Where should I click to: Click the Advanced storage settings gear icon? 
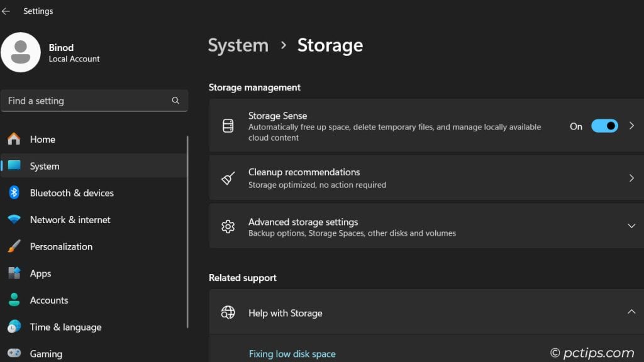click(228, 226)
